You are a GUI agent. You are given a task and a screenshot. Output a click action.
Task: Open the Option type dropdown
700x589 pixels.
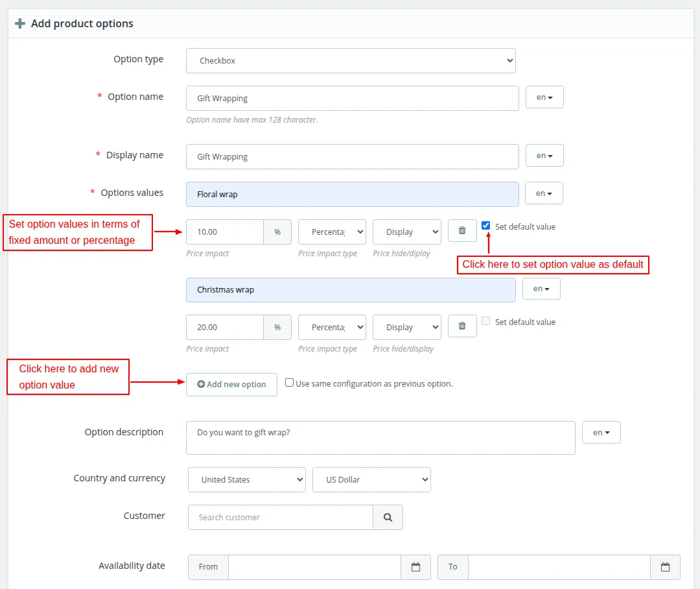[351, 60]
